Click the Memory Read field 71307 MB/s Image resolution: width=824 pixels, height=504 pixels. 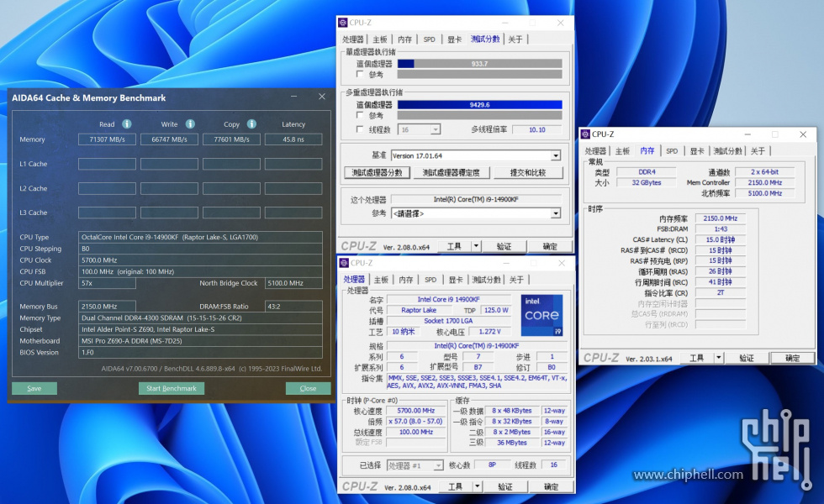(108, 139)
